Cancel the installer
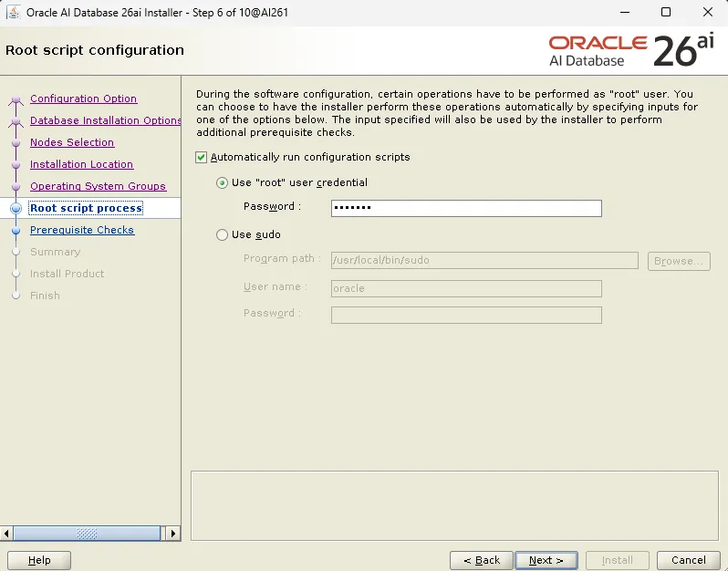Image resolution: width=728 pixels, height=571 pixels. click(689, 560)
